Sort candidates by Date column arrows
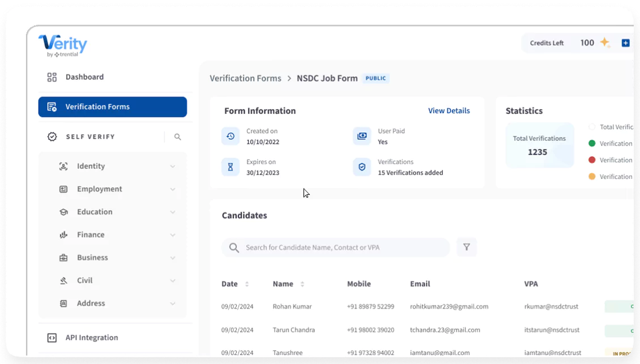 click(x=247, y=284)
